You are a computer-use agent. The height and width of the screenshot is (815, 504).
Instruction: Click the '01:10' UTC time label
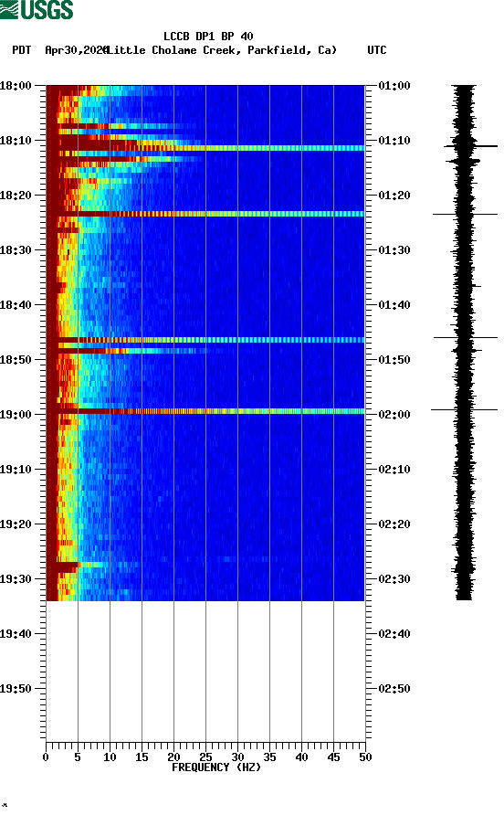(394, 141)
